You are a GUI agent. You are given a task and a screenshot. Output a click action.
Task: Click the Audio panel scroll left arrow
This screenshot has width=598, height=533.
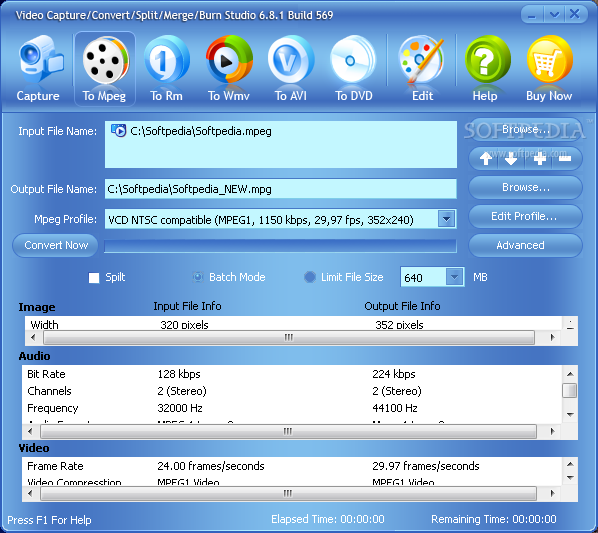(31, 432)
